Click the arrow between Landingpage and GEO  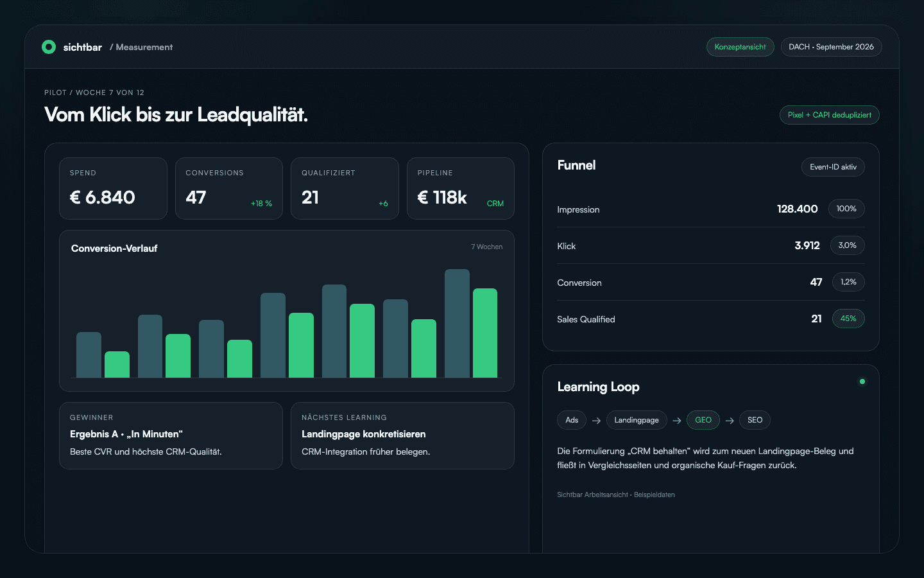677,421
